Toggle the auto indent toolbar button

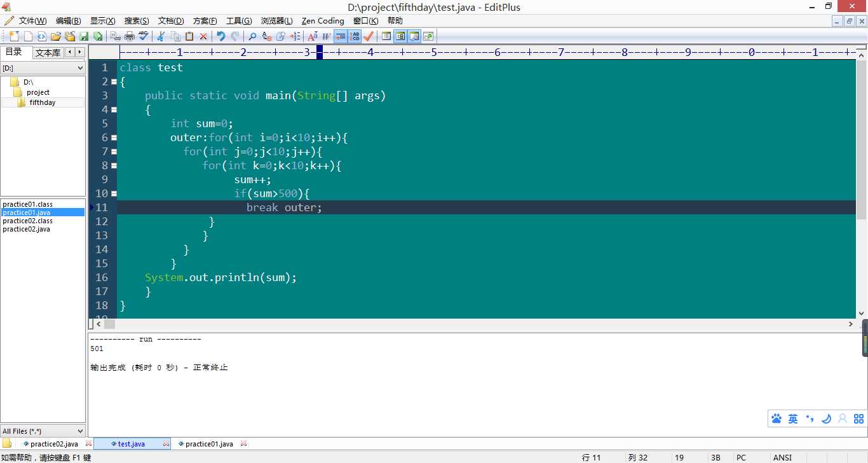pos(340,36)
